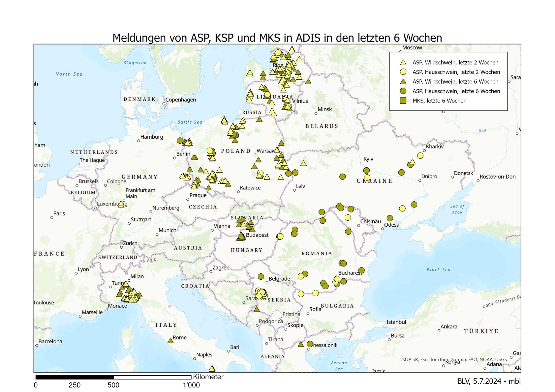
Task: Click the '500' scale bar value
Action: pyautogui.click(x=113, y=385)
